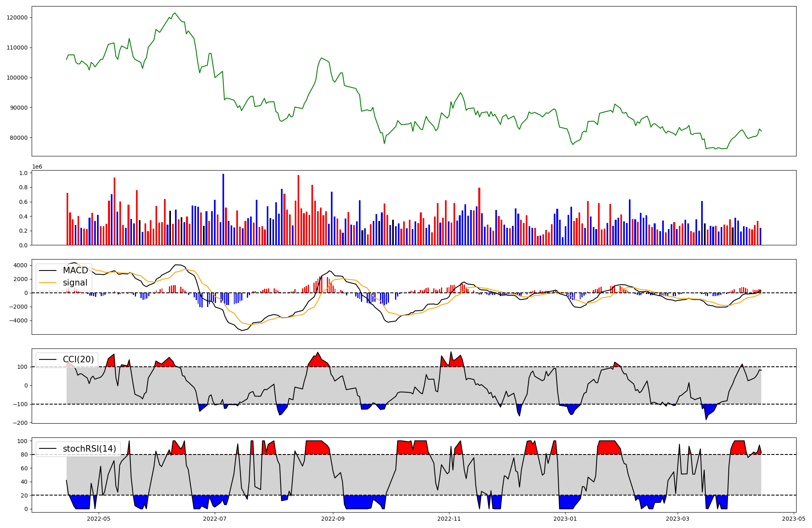Click the CCI(20) legend label

[78, 359]
